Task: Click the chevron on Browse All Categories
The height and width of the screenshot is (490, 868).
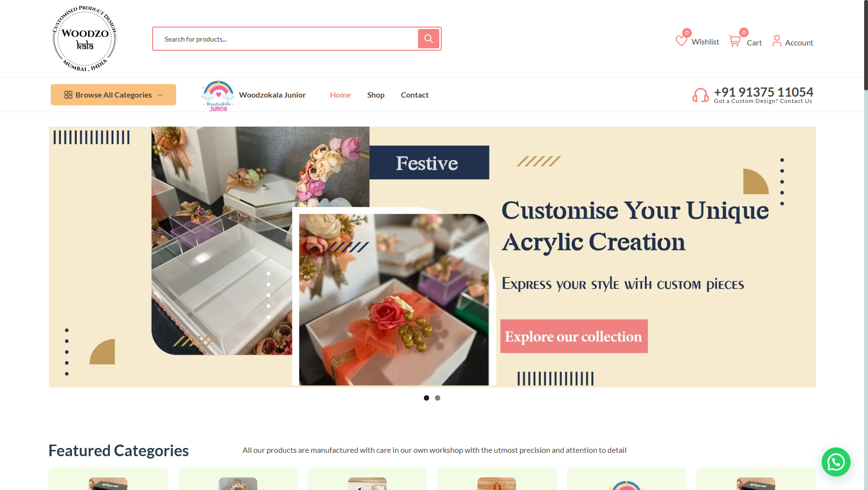Action: [x=160, y=95]
